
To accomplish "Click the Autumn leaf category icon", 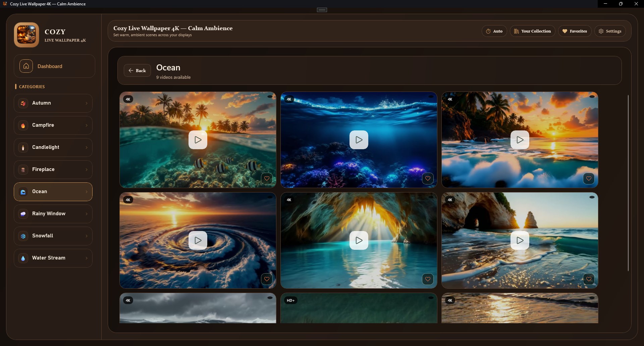I will [x=23, y=103].
